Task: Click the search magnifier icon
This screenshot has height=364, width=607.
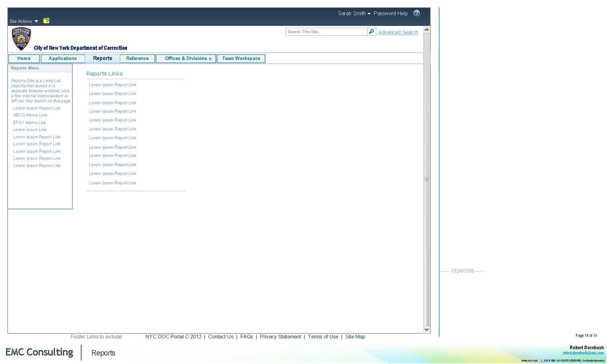Action: coord(371,32)
